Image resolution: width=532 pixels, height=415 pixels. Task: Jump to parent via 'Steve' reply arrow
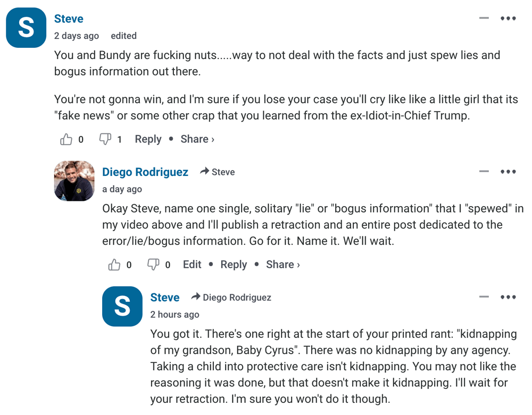218,172
